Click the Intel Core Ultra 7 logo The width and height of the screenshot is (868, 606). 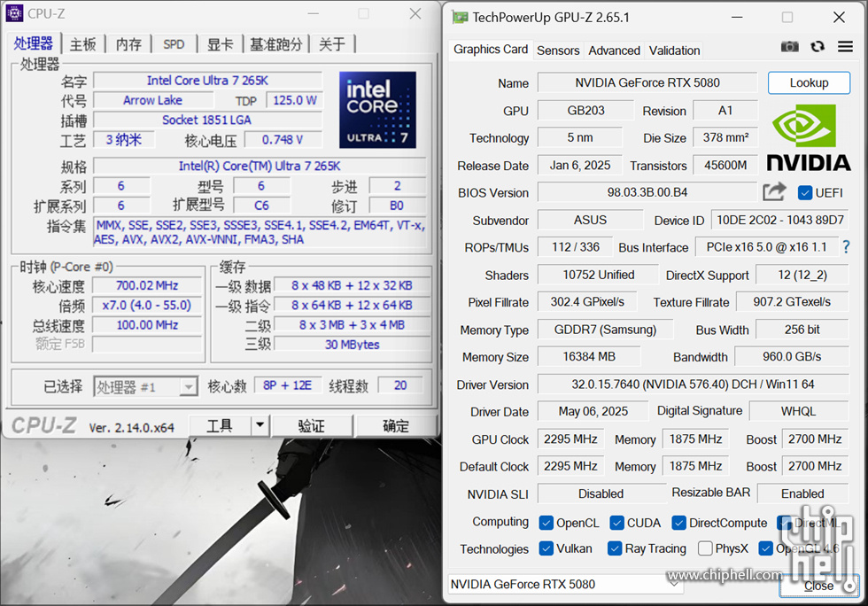[x=377, y=110]
